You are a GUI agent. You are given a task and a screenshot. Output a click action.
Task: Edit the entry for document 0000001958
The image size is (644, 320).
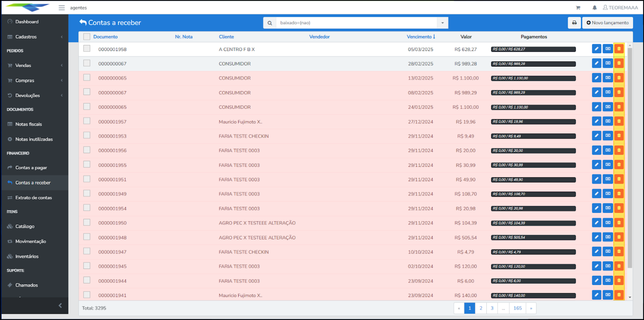(596, 49)
